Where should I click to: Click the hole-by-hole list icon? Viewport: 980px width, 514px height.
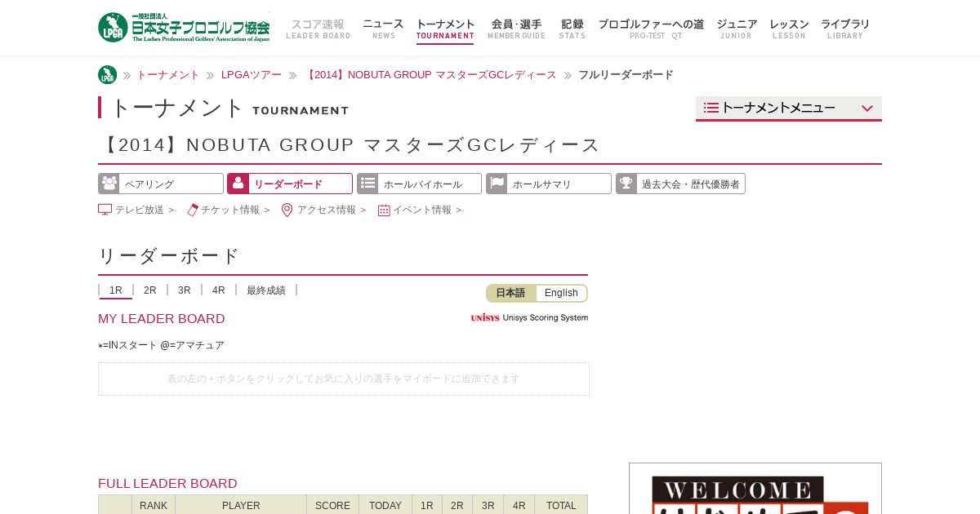367,184
